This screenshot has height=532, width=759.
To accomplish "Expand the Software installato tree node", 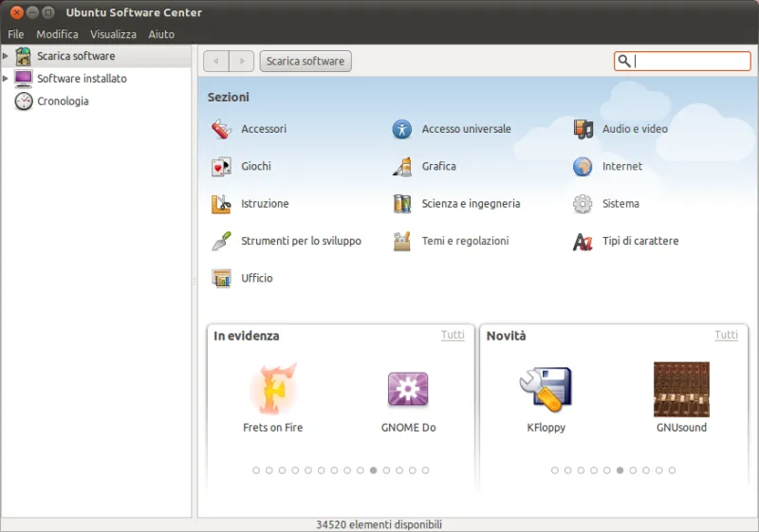I will tap(6, 79).
